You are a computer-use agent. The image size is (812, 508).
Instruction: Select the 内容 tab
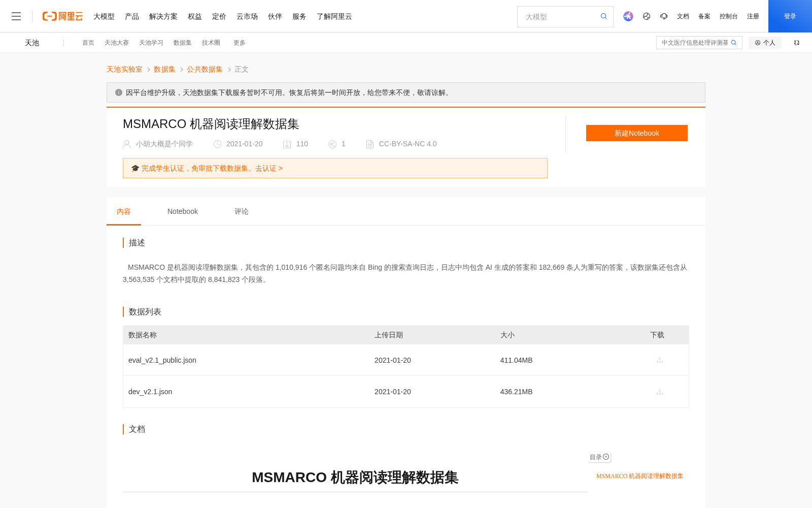click(124, 211)
